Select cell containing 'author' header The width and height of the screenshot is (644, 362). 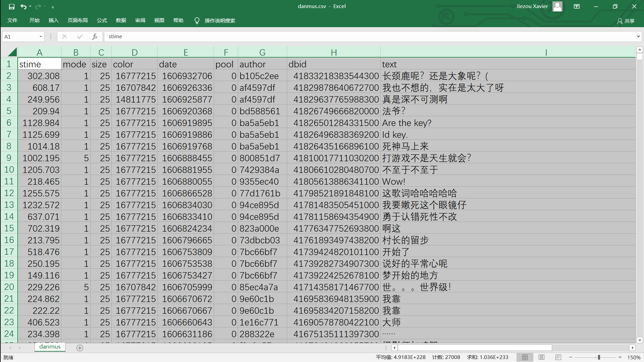[262, 64]
